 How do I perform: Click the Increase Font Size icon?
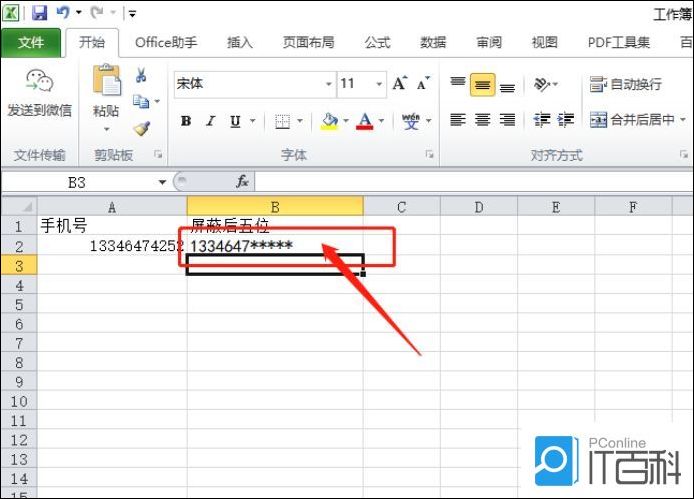(400, 83)
